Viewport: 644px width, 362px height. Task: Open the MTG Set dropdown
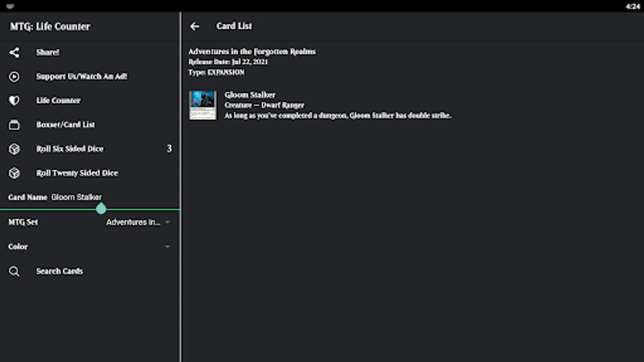pos(133,222)
